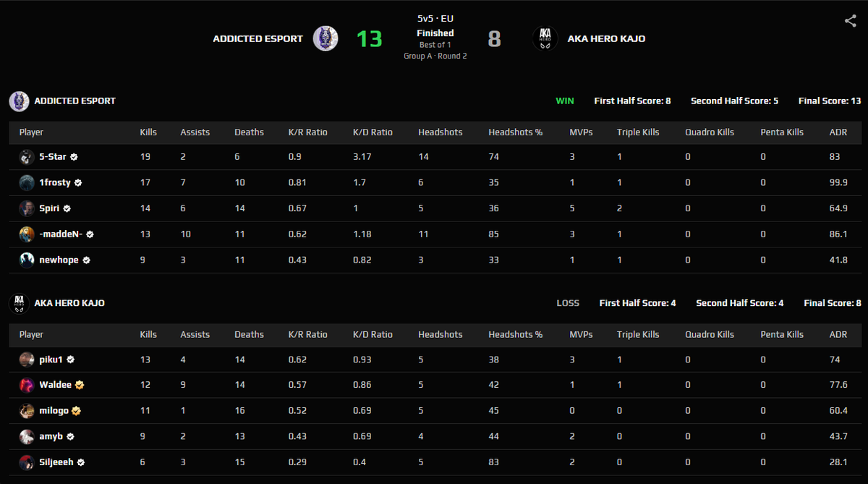Open Siljeeeh player profile link
Screen dimensions: 868x484
56,462
